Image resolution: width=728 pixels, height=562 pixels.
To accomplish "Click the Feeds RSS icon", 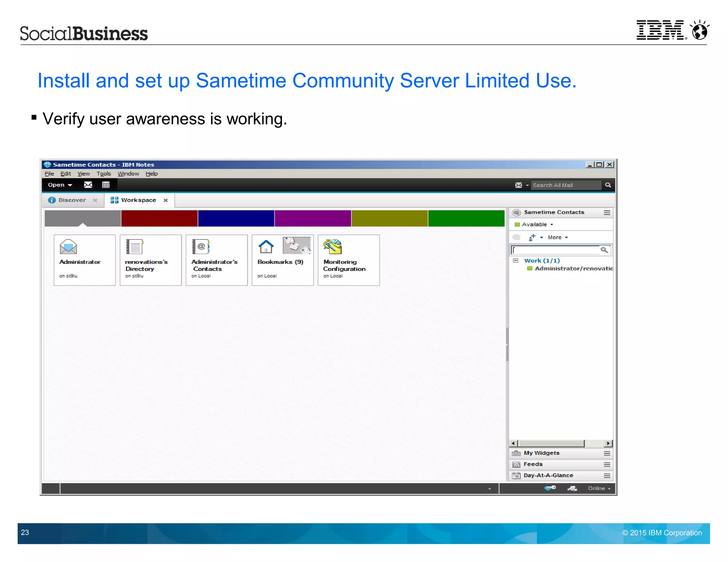I will 516,464.
